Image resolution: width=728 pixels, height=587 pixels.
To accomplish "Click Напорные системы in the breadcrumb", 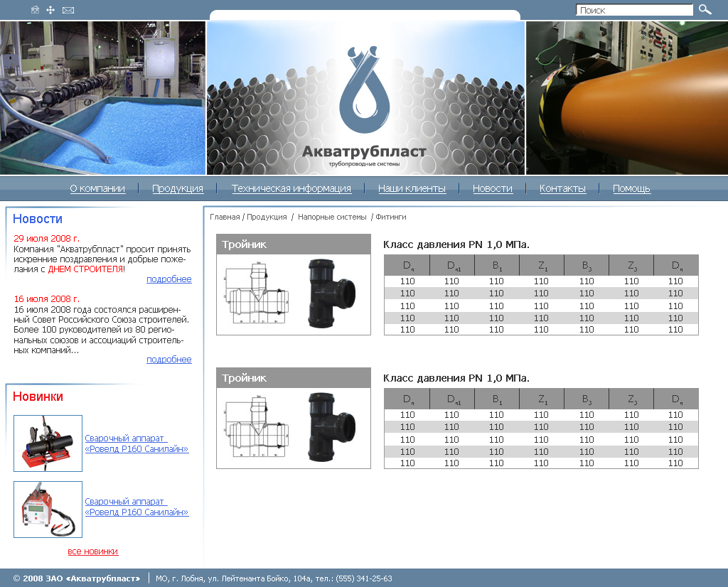I will [332, 217].
